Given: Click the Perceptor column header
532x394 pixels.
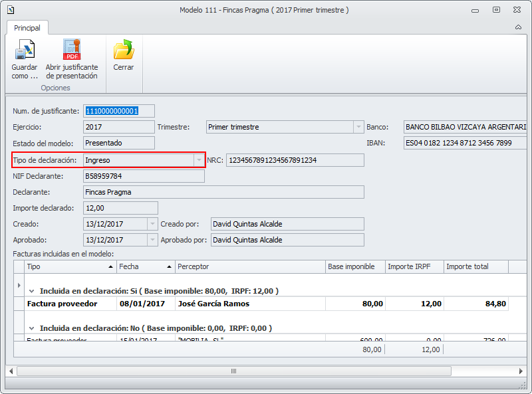Looking at the screenshot, I should click(x=250, y=266).
